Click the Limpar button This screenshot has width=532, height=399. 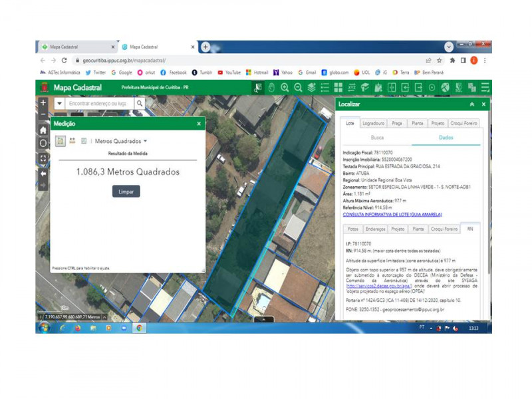[126, 192]
